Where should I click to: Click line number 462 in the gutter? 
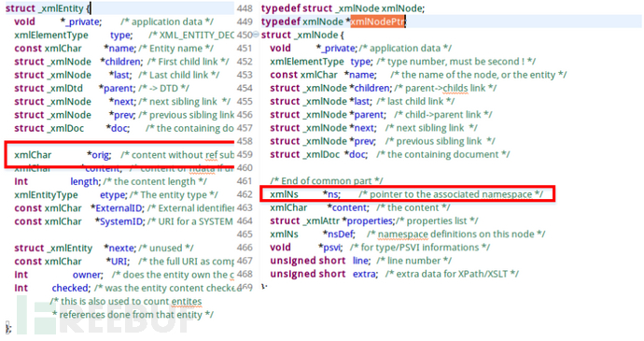pos(245,194)
